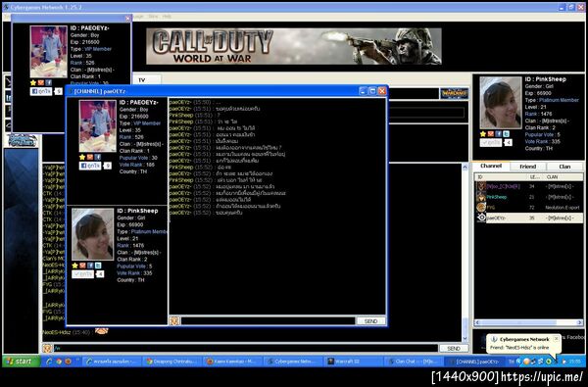The image size is (588, 387).
Task: Click star icon under PAEOEYz- in channel window
Action: [x=82, y=157]
